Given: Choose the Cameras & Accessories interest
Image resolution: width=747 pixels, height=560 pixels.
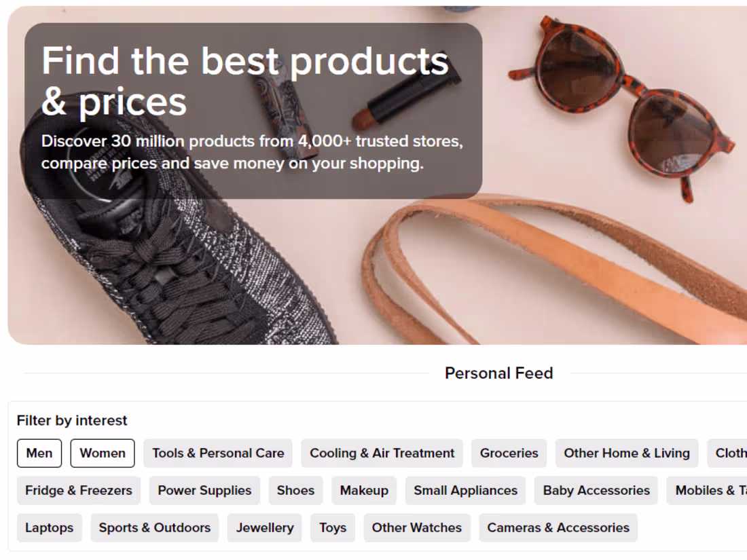Looking at the screenshot, I should point(558,527).
